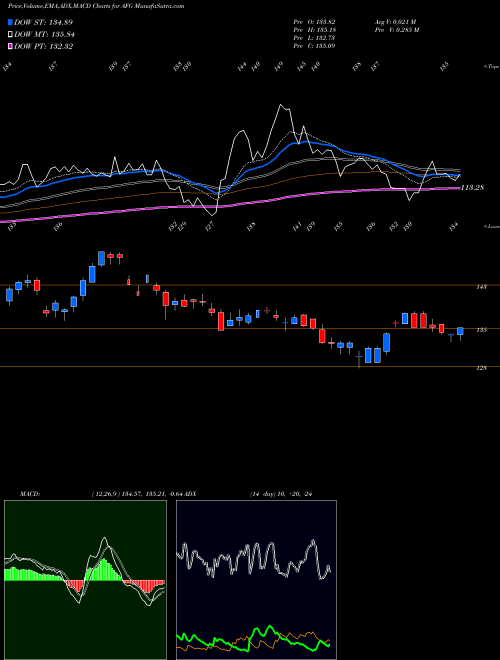Click the 128 price level label
The image size is (500, 660).
(481, 368)
